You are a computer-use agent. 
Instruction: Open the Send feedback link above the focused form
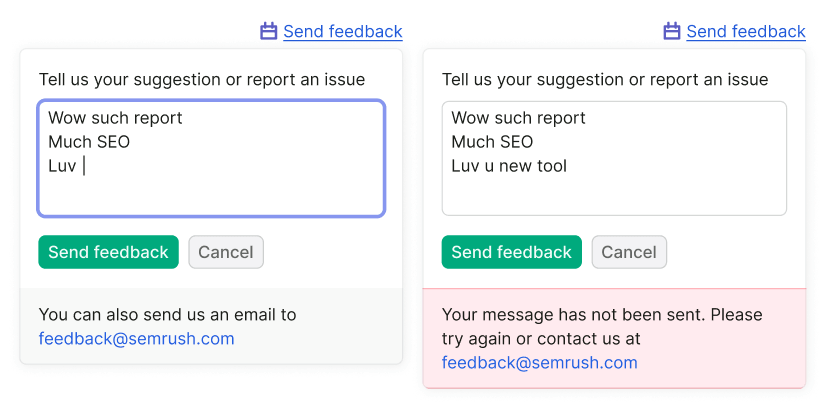(343, 32)
